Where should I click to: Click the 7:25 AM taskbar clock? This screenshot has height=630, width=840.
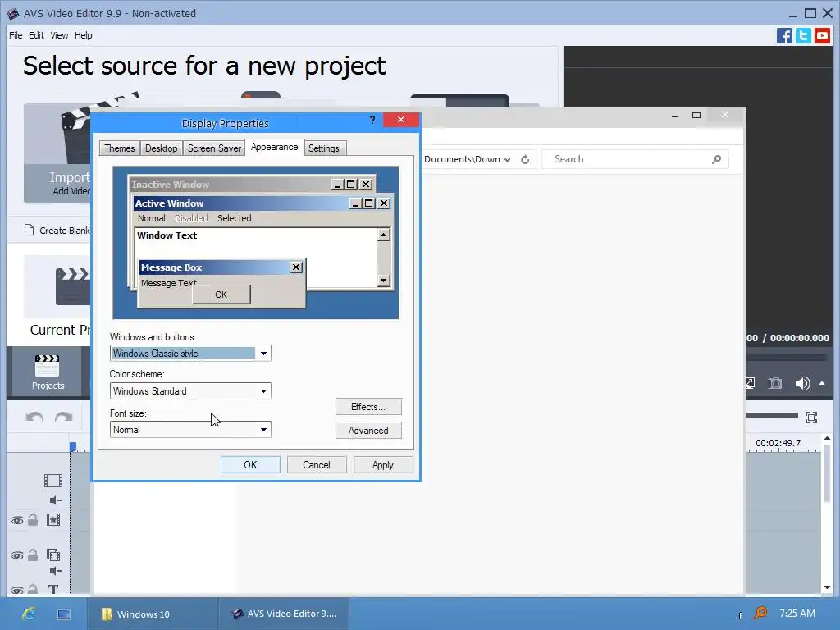[x=797, y=613]
